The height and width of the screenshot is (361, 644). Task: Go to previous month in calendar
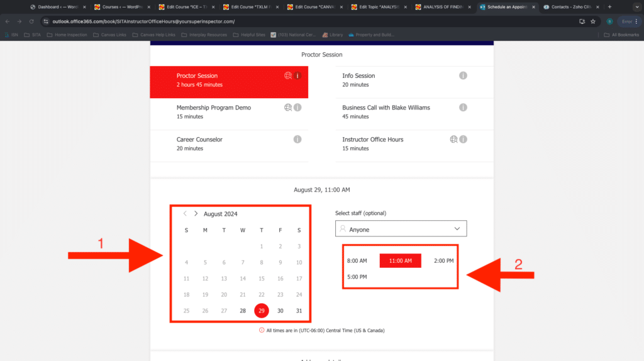coord(185,214)
